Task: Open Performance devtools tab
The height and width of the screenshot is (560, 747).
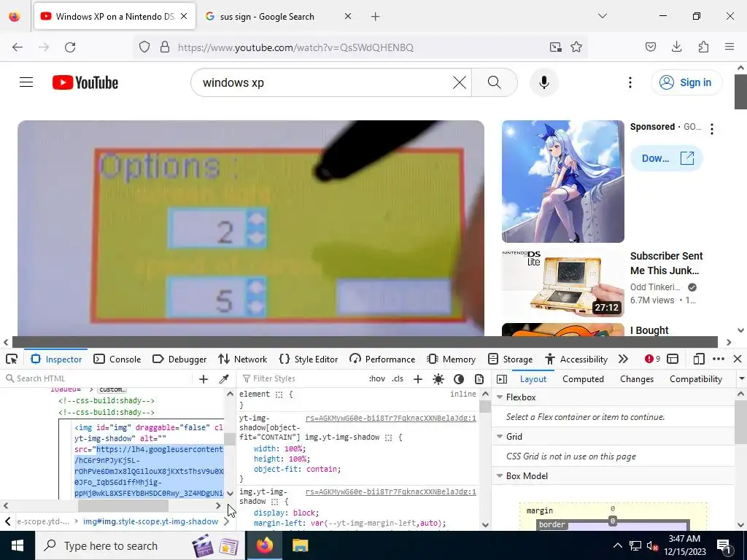Action: [x=382, y=359]
